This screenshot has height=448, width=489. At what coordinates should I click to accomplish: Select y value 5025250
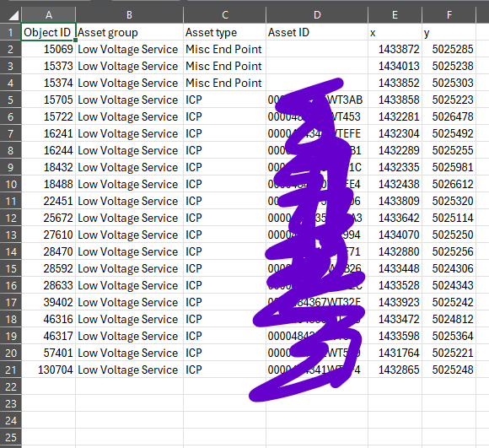click(449, 235)
